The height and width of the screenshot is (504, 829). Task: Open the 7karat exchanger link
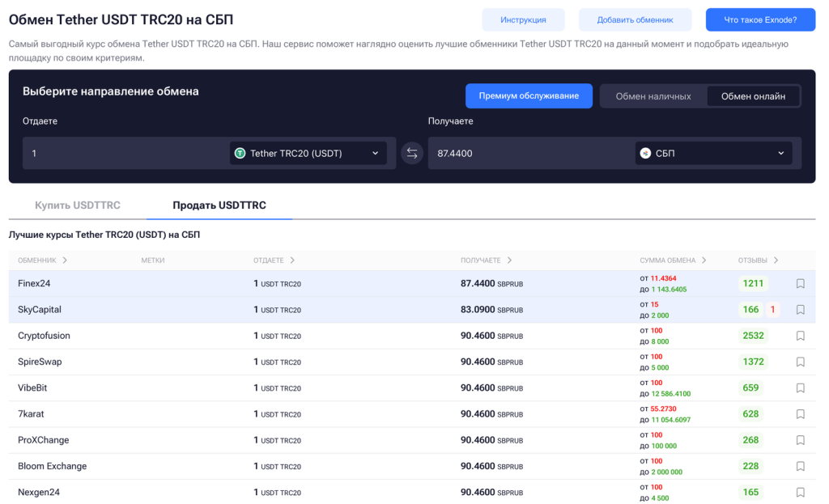[31, 413]
